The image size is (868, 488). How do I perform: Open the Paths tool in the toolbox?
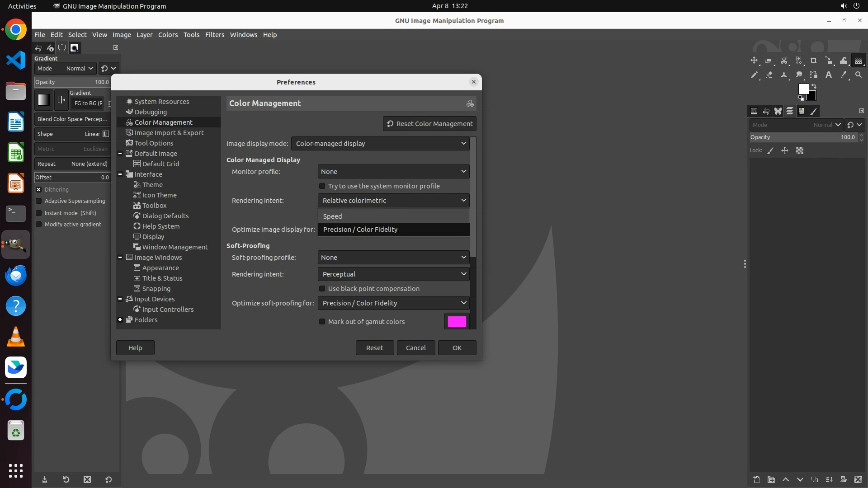(x=813, y=75)
